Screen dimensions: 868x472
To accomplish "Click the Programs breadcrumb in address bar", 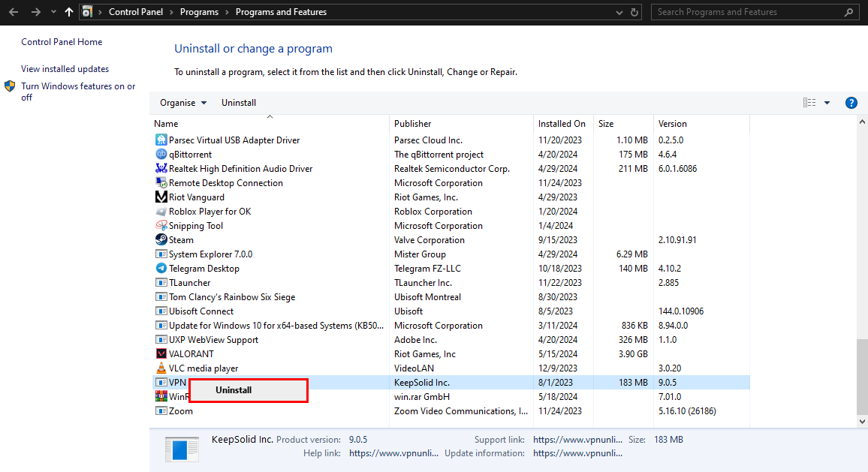I will click(x=200, y=12).
